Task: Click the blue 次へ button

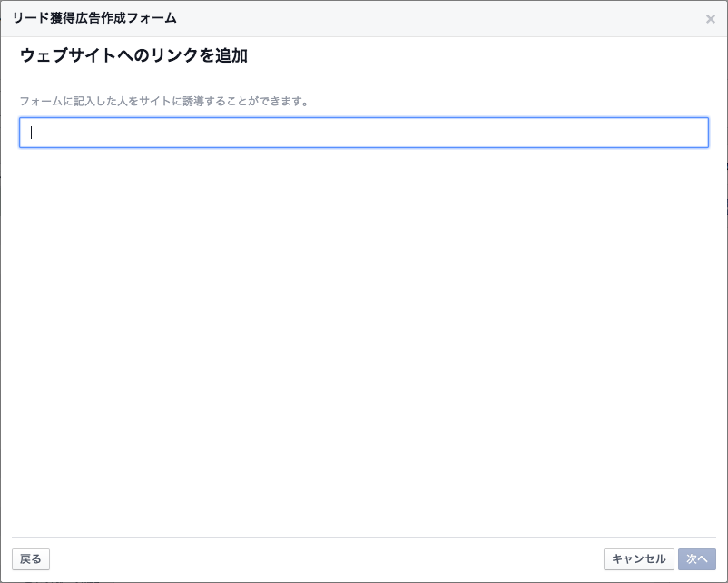Action: pyautogui.click(x=697, y=559)
